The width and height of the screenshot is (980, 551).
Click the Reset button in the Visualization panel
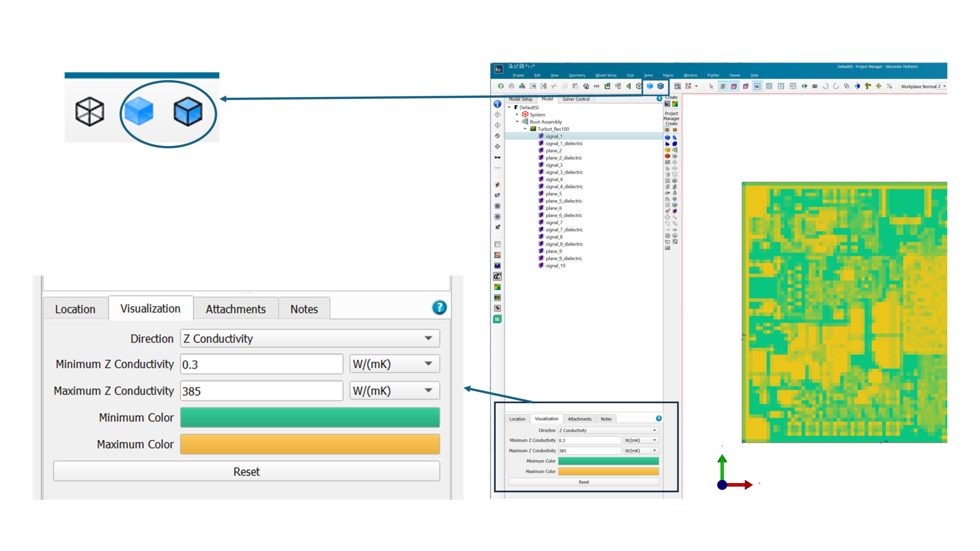click(x=246, y=472)
